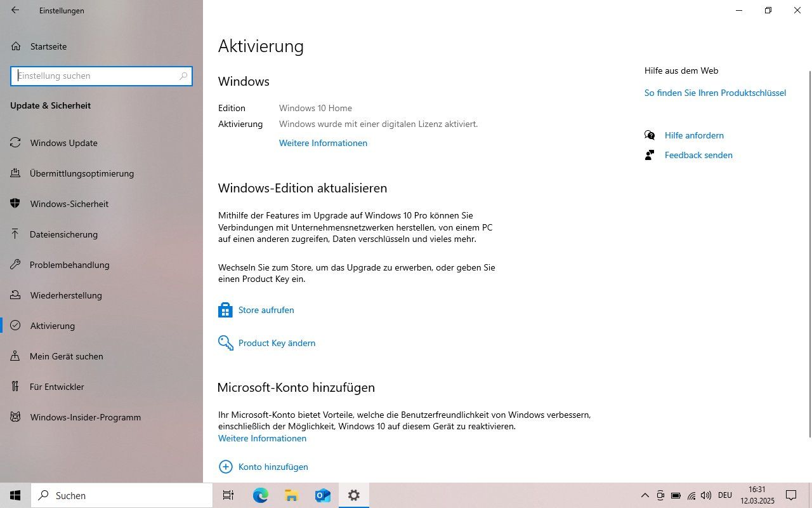Open the Windows Start menu
This screenshot has height=508, width=812.
[15, 495]
